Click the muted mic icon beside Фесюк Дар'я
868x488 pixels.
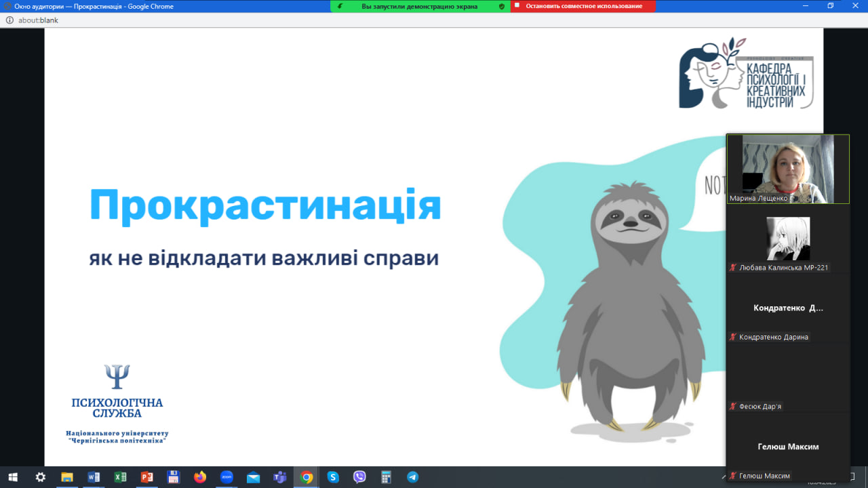click(x=733, y=406)
